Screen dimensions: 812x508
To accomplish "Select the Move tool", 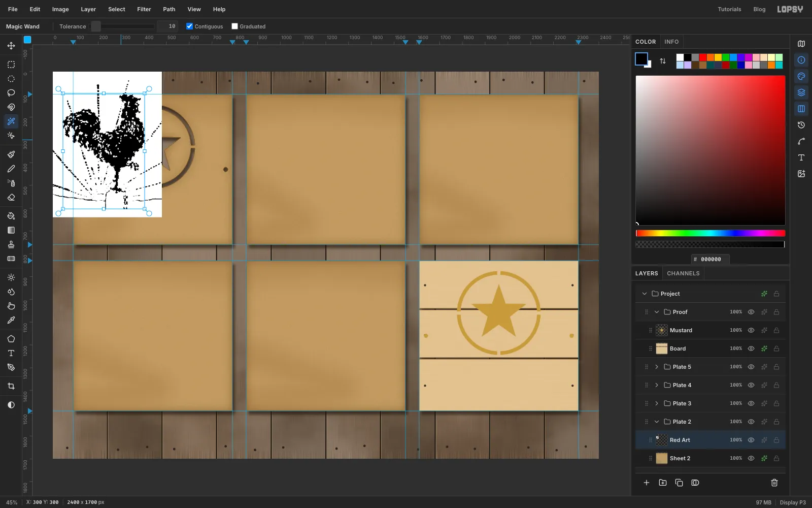I will point(11,46).
